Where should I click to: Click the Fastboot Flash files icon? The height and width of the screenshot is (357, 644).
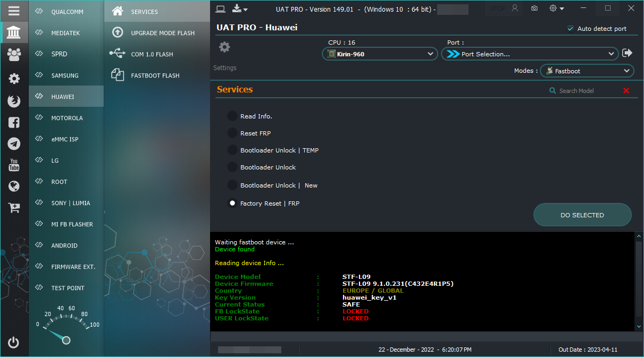pos(118,75)
